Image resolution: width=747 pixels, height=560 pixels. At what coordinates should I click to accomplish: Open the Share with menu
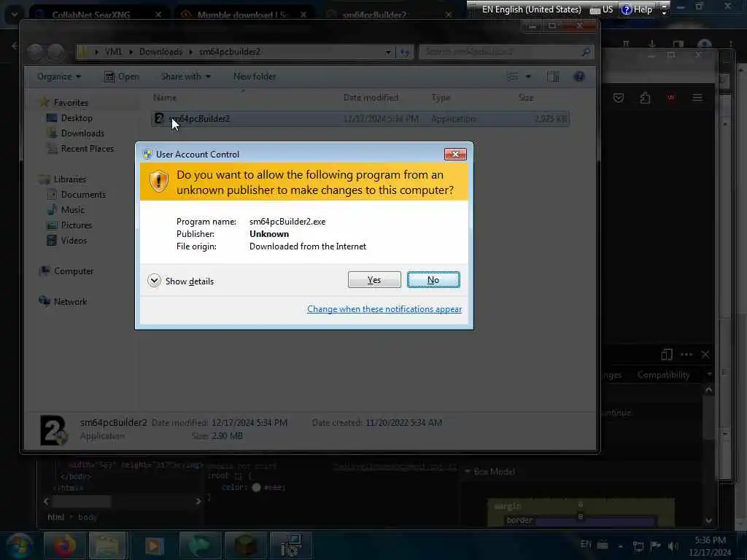click(186, 77)
